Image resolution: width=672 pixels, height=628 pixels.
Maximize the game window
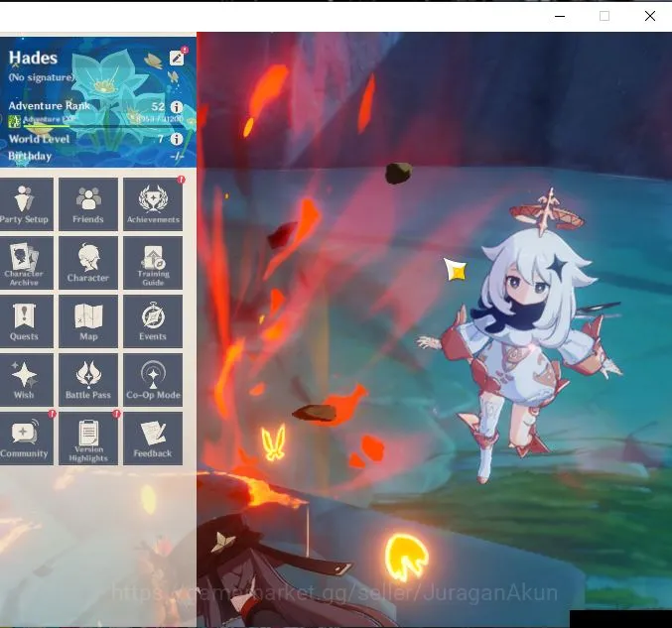tap(605, 16)
